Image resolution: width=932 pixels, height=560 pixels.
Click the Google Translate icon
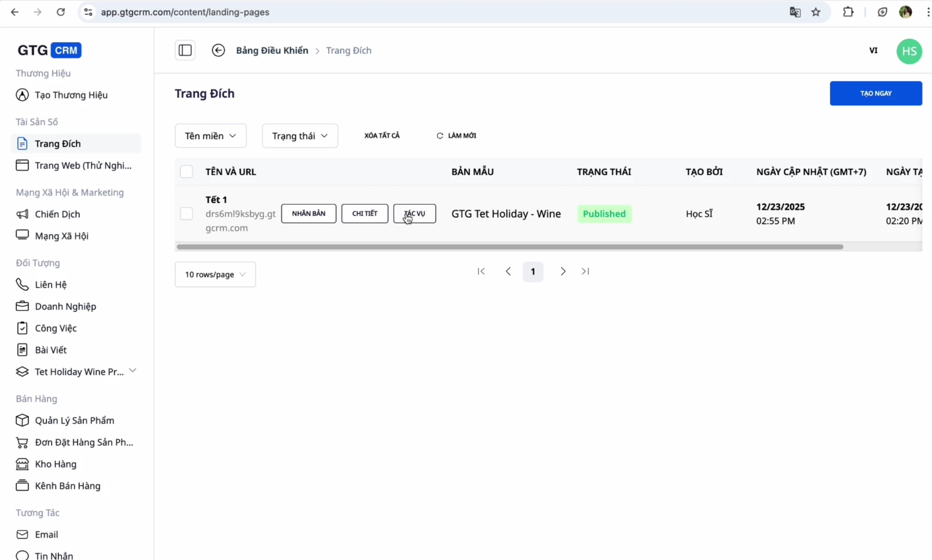point(795,12)
